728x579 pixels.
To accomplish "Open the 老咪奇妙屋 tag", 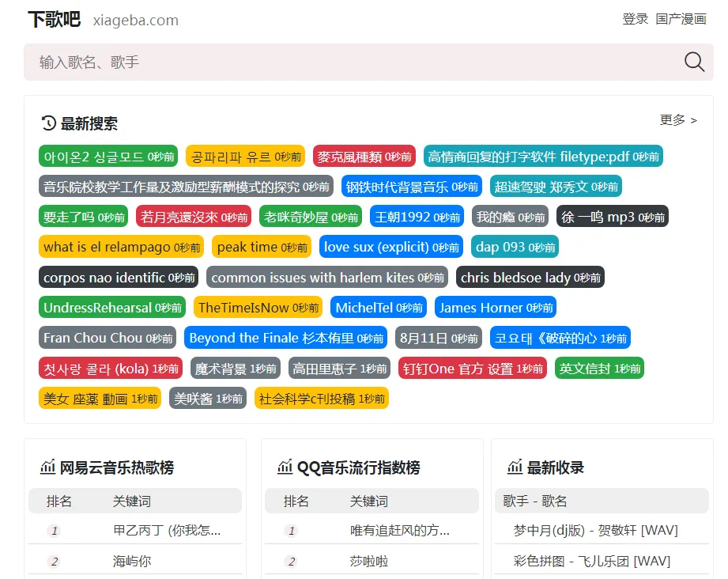I will click(x=311, y=217).
